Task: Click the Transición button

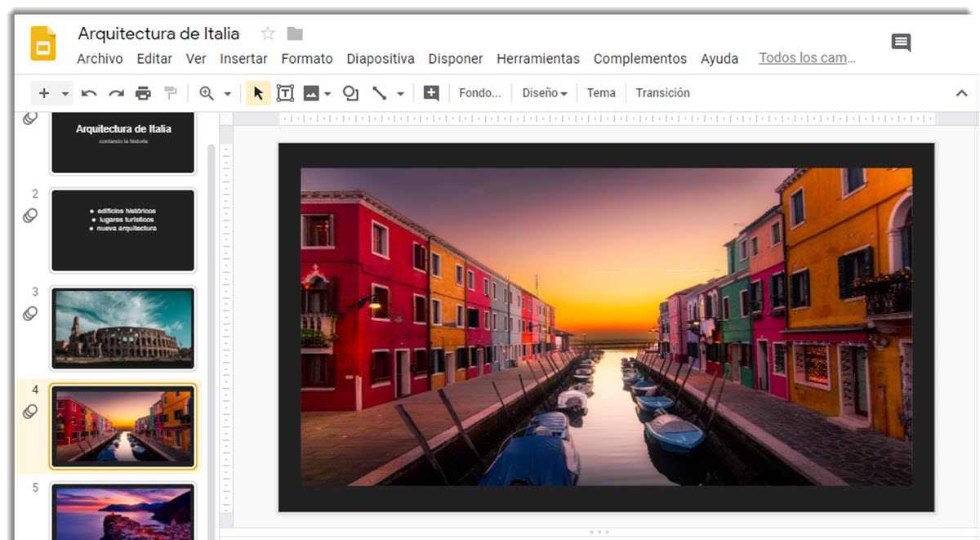Action: click(x=662, y=93)
